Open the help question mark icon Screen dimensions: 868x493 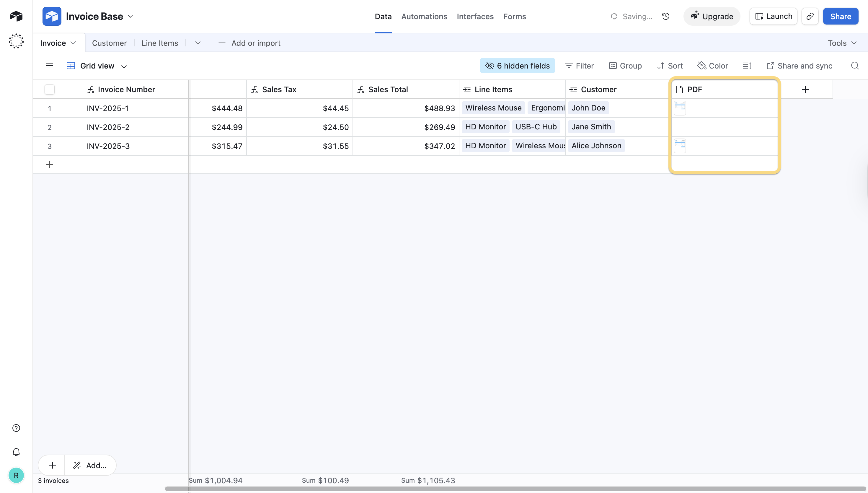tap(16, 428)
